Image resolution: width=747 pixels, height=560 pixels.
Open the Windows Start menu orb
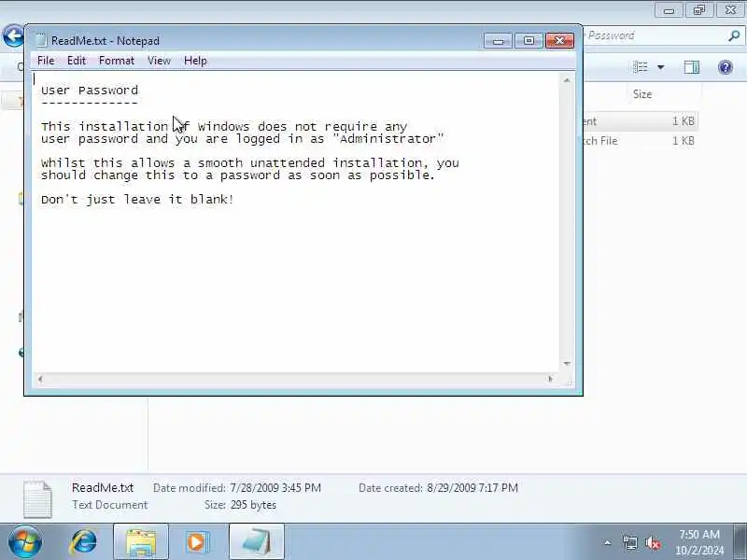pos(25,542)
